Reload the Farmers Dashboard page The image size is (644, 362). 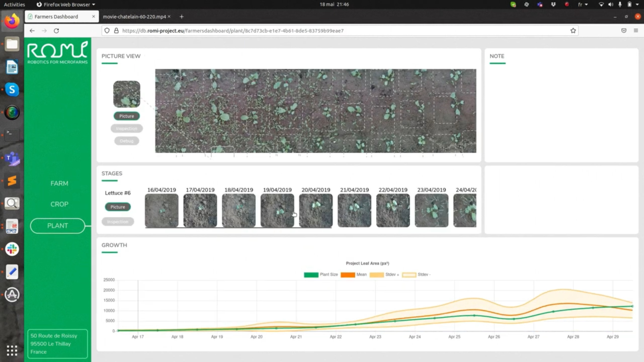pos(56,31)
